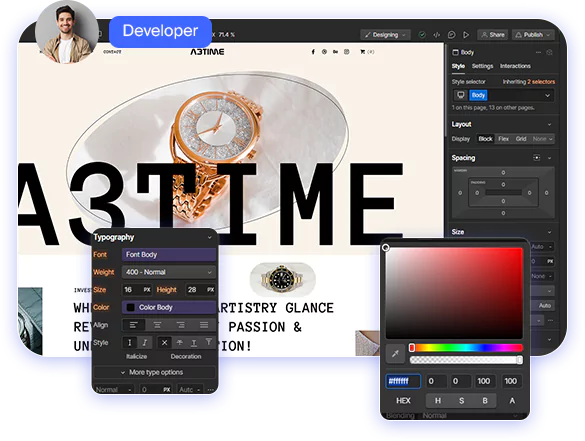Image resolution: width=585 pixels, height=441 pixels.
Task: Click the Facebook icon in site header
Action: click(313, 52)
